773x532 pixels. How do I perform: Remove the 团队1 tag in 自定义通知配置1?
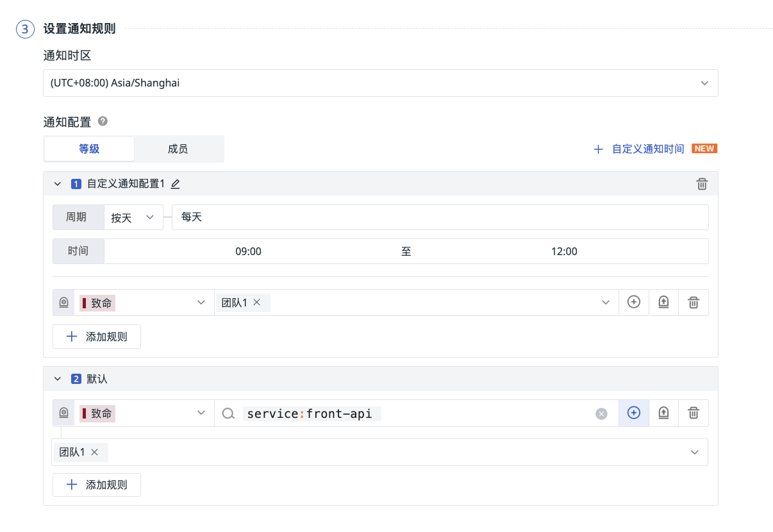pos(257,303)
